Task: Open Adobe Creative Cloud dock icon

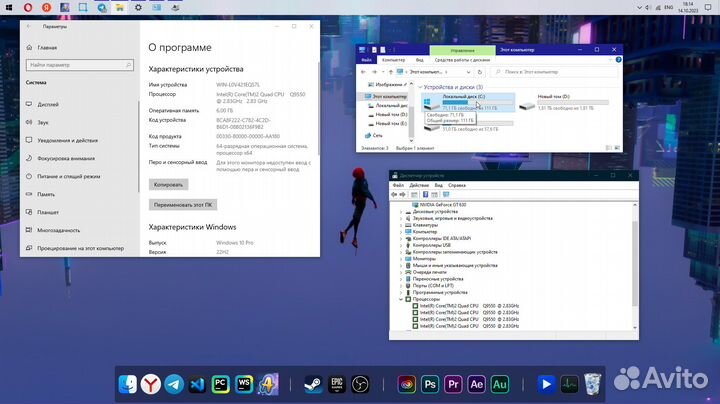Action: [x=406, y=384]
